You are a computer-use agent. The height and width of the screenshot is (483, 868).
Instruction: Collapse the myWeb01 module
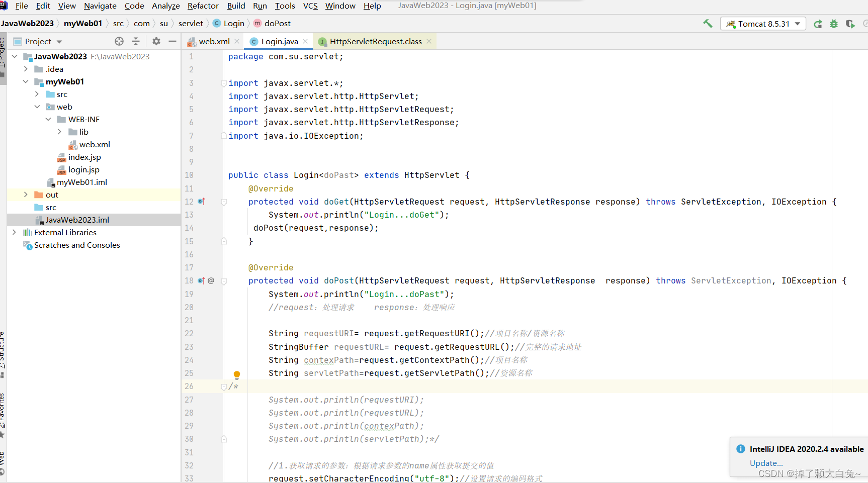click(x=26, y=81)
